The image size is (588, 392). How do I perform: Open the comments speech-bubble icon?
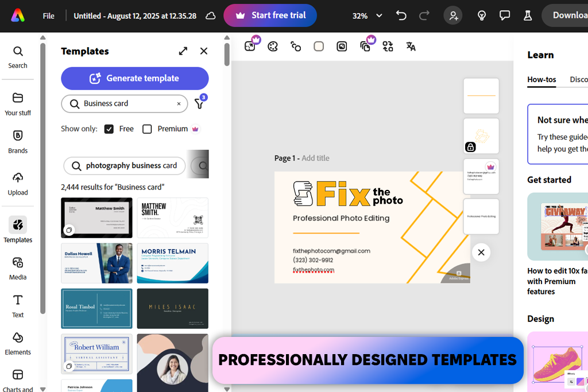(x=505, y=15)
